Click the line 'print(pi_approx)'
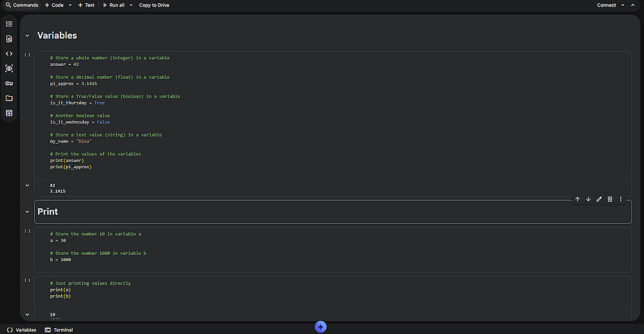Image resolution: width=644 pixels, height=334 pixels. [x=71, y=167]
